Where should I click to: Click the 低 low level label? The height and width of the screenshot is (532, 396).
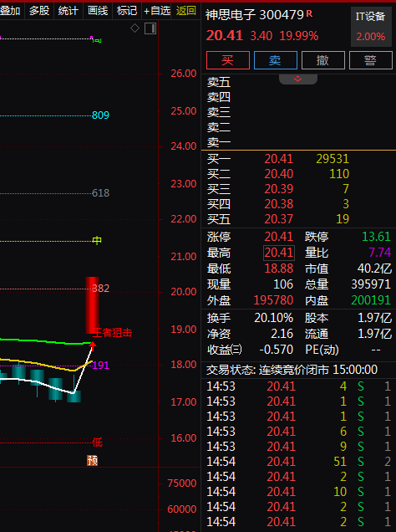pos(97,442)
